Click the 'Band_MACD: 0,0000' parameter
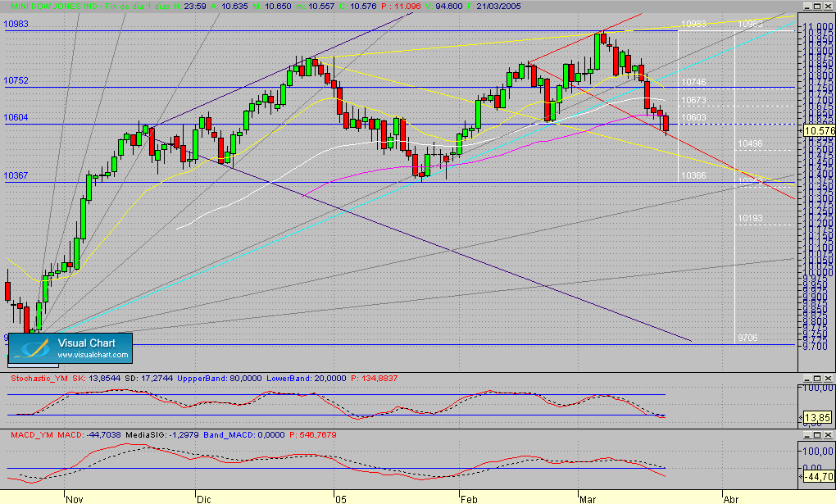The height and width of the screenshot is (504, 836). click(244, 434)
